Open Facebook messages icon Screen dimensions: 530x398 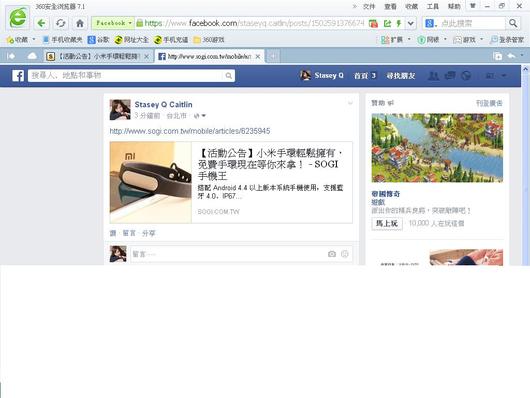(x=450, y=76)
